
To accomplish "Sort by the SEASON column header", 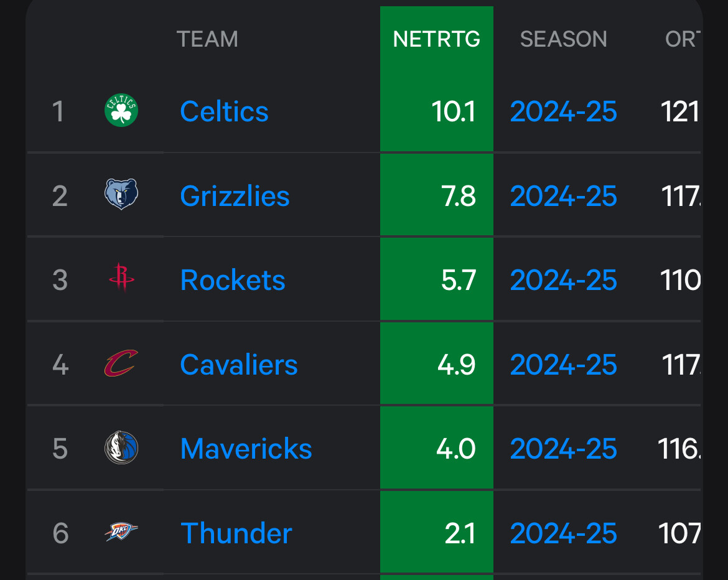I will click(x=564, y=39).
